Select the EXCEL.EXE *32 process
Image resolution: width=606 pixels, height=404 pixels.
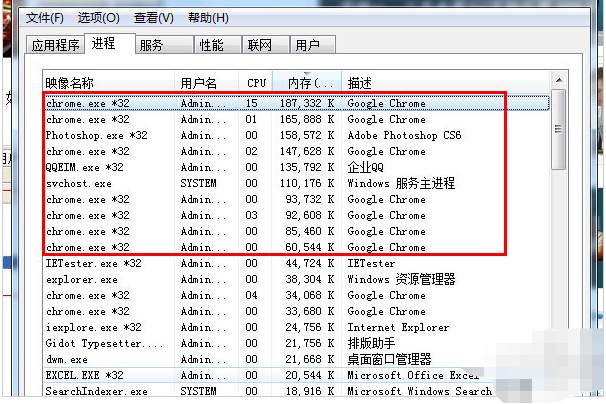click(x=296, y=375)
